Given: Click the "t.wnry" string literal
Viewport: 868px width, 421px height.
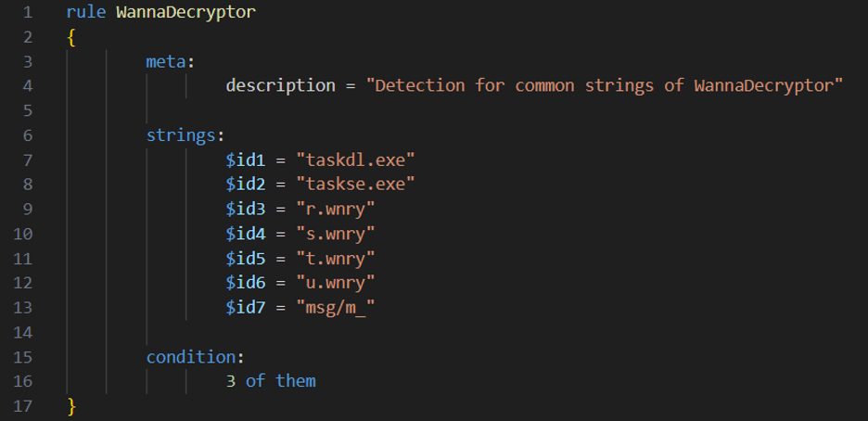Looking at the screenshot, I should coord(336,259).
